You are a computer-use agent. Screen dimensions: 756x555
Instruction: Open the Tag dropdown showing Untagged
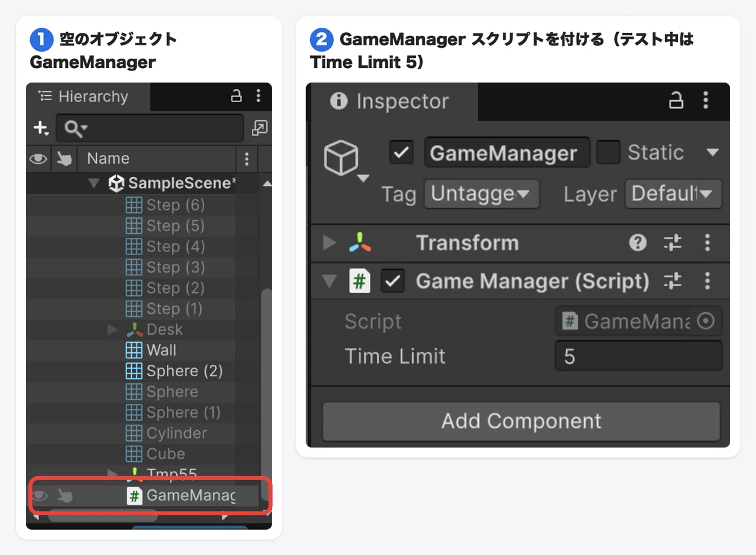(x=482, y=194)
